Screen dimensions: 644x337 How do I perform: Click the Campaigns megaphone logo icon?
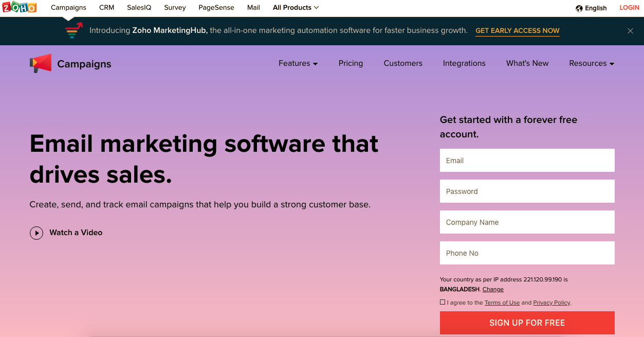point(41,63)
